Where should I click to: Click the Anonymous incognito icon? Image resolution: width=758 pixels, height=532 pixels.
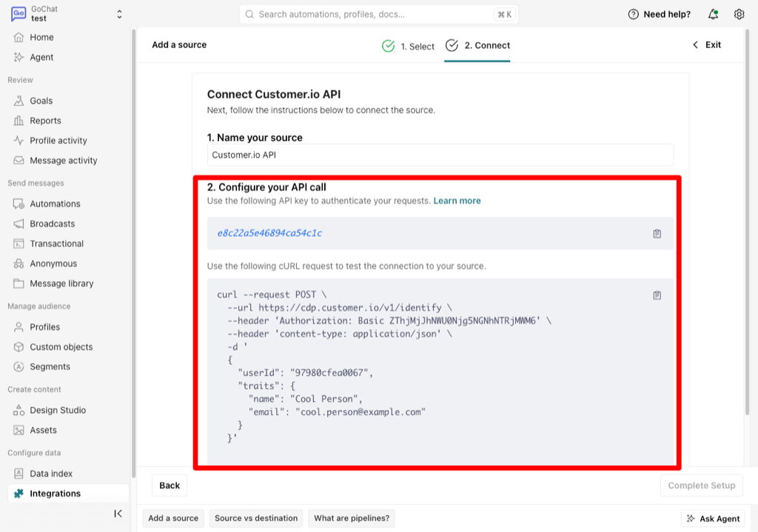click(19, 263)
